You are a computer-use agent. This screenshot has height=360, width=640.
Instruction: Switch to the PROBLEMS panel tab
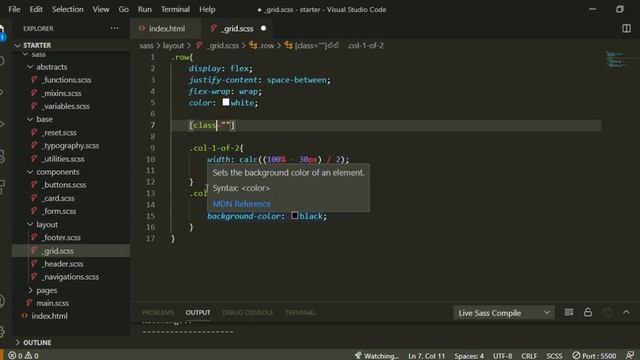tap(158, 313)
